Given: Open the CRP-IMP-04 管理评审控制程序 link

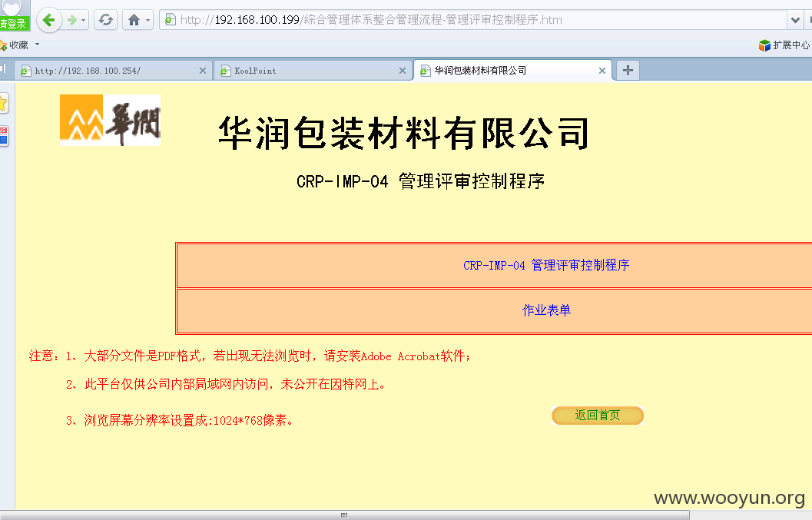Looking at the screenshot, I should tap(546, 265).
